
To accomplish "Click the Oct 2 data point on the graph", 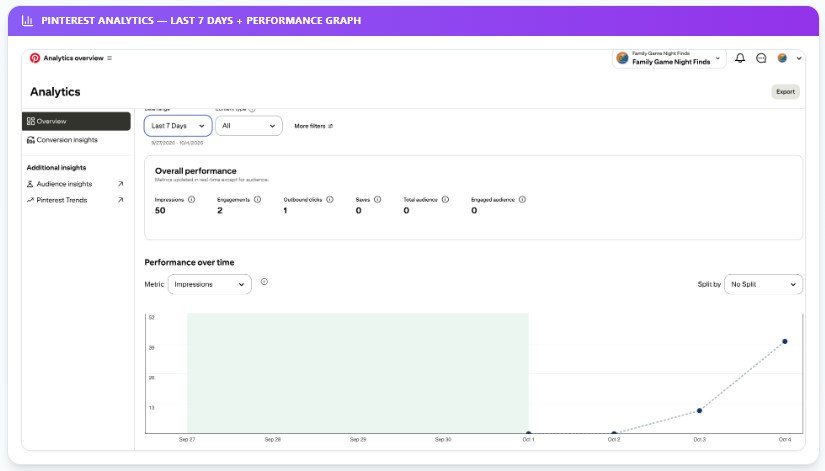I will [614, 433].
